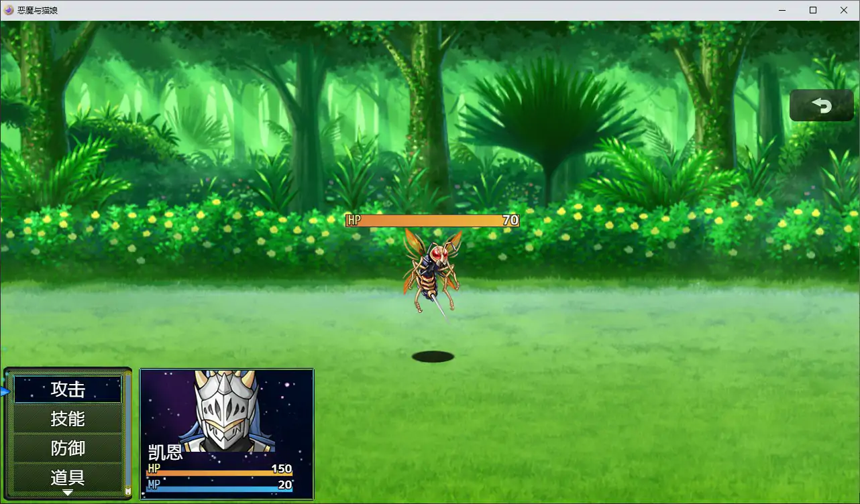The width and height of the screenshot is (860, 504).
Task: Maximize the game window
Action: coord(813,10)
